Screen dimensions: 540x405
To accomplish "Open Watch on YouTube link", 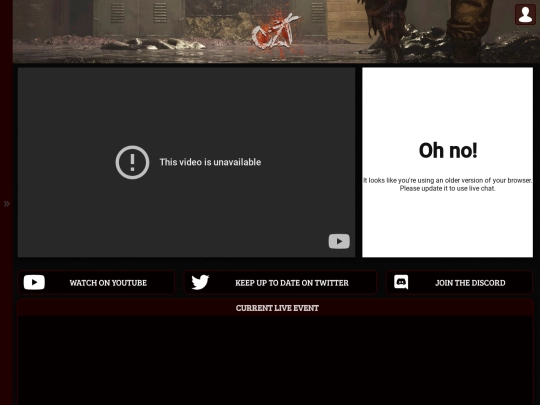I will coord(96,282).
